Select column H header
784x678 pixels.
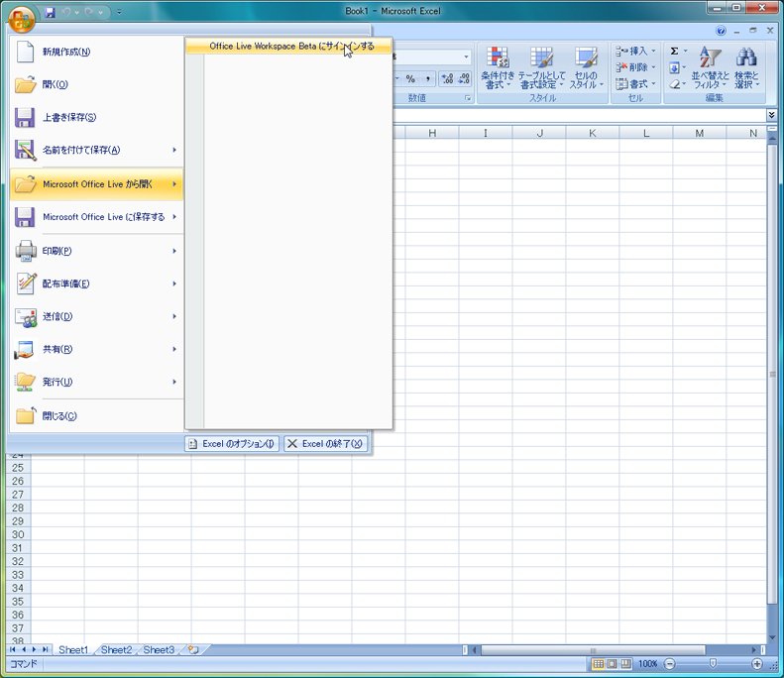coord(432,133)
